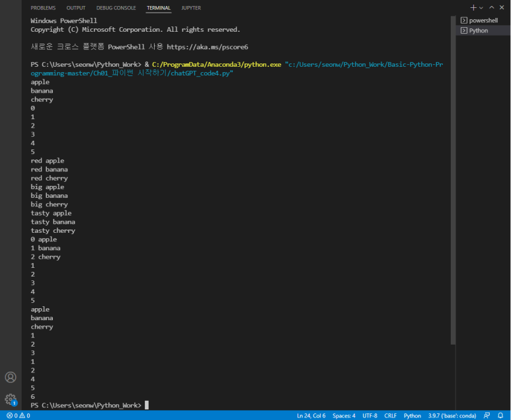Click the terminal prompt input cursor

(147, 405)
